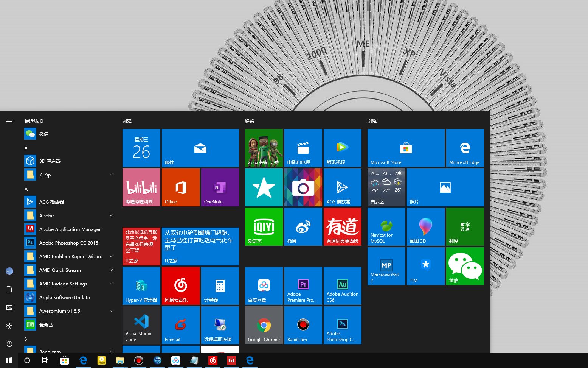Open the OneNote tile
588x368 pixels.
tap(220, 187)
